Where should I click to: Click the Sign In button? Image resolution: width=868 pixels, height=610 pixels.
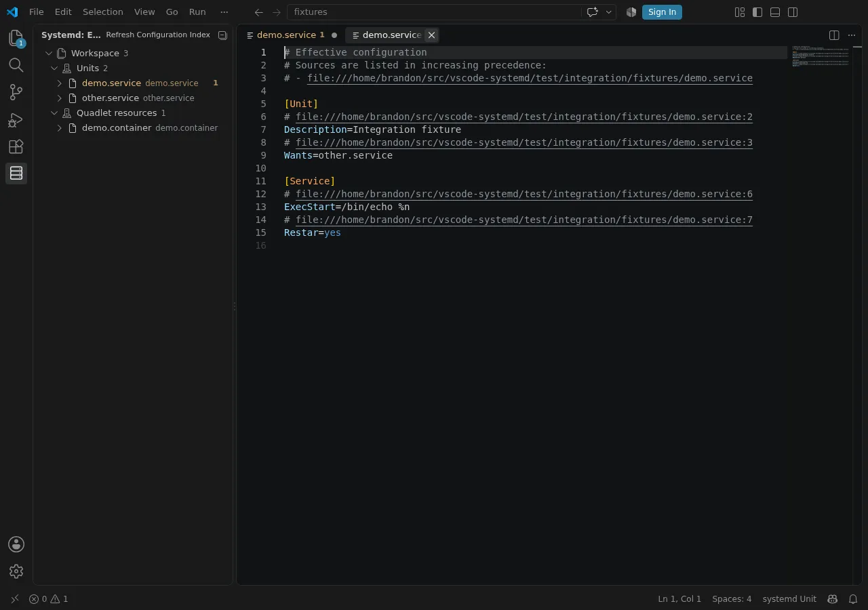[x=662, y=12]
